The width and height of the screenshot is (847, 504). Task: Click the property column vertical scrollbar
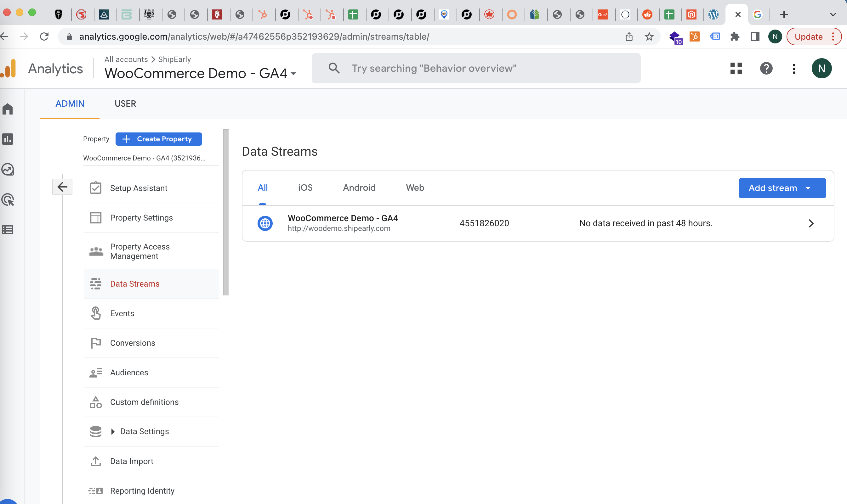point(226,212)
